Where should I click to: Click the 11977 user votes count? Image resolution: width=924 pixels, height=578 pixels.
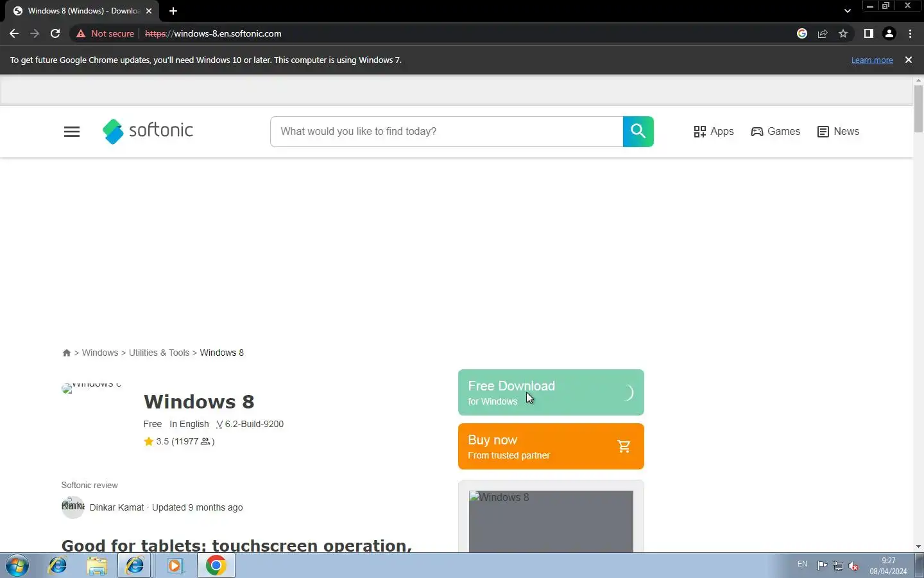coord(193,441)
